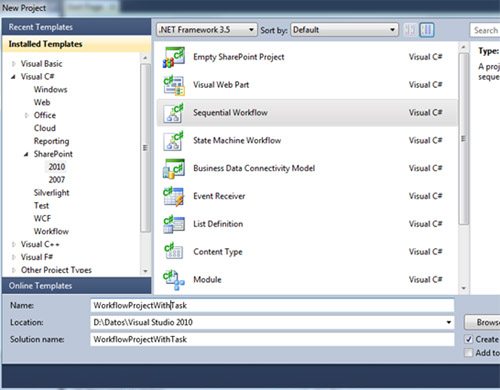The height and width of the screenshot is (390, 500).
Task: Toggle the Create directory checkbox
Action: pyautogui.click(x=469, y=339)
